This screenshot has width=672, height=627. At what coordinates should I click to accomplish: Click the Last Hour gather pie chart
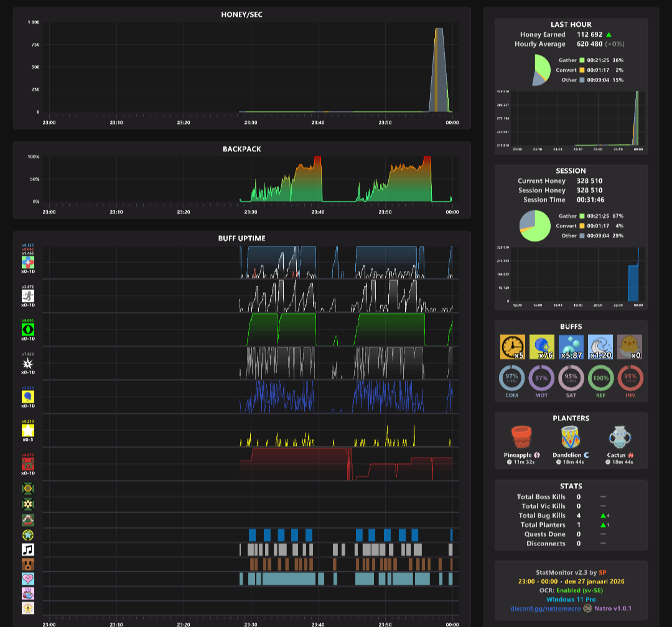(541, 70)
